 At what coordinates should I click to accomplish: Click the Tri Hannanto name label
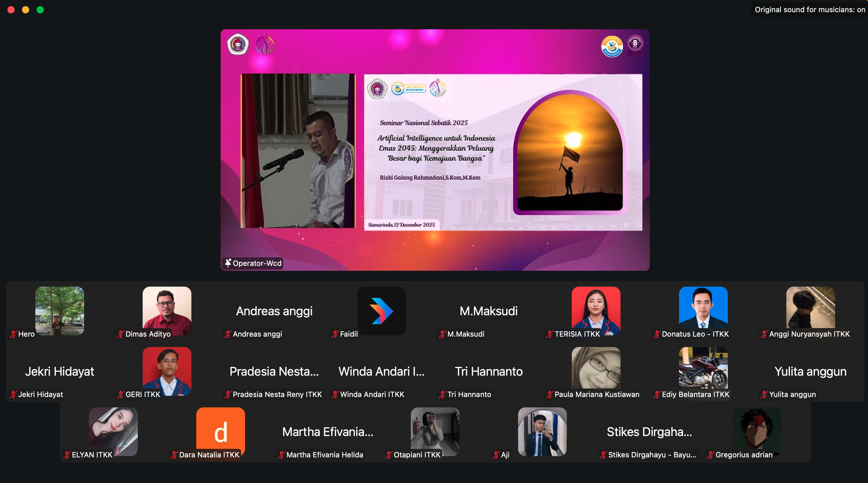pyautogui.click(x=469, y=394)
